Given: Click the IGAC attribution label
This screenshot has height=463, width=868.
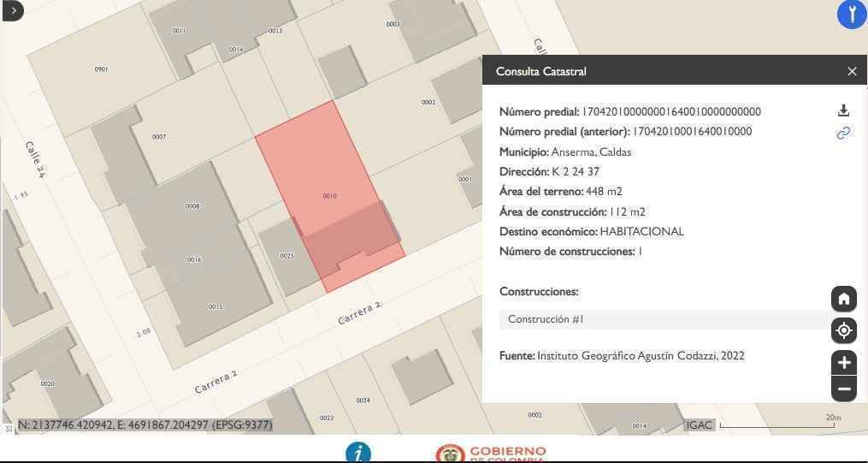Looking at the screenshot, I should [699, 424].
